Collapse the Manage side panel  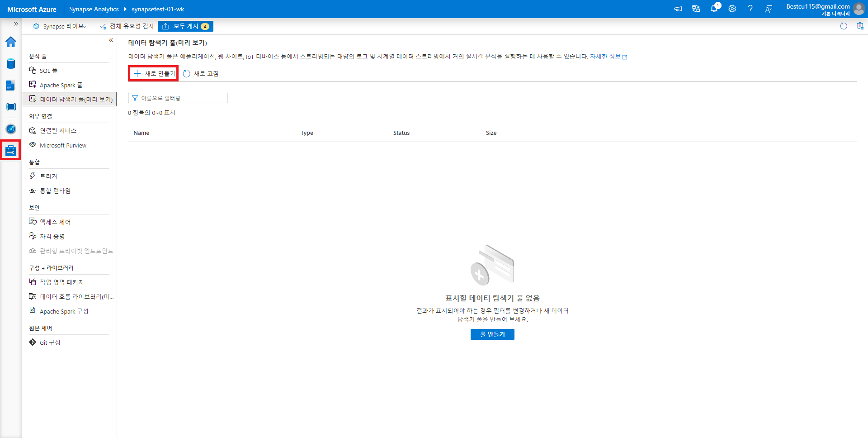point(111,40)
